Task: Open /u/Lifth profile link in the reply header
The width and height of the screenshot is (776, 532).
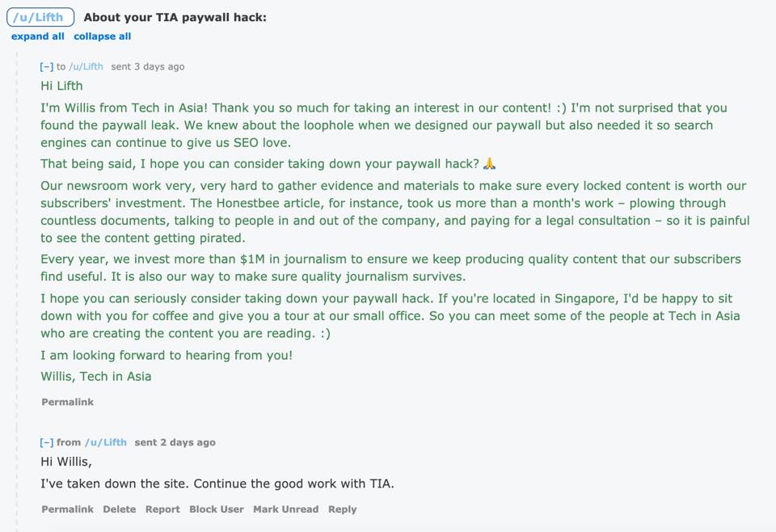Action: 106,442
